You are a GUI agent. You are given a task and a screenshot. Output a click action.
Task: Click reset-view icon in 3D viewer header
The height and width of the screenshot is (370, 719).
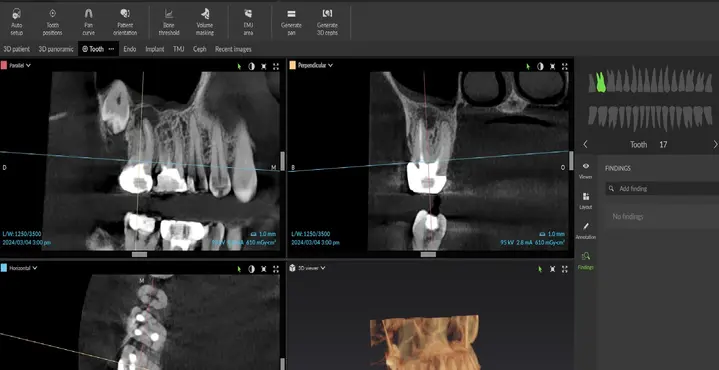[553, 269]
